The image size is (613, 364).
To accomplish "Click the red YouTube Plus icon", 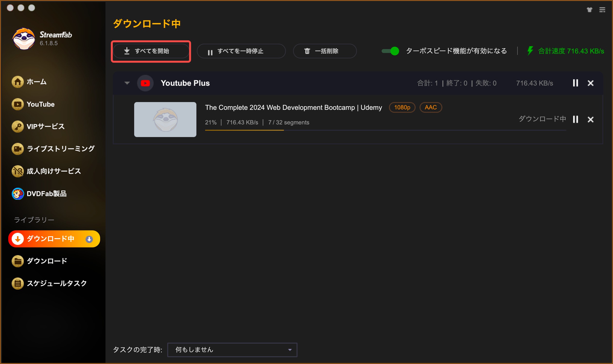I will [145, 83].
